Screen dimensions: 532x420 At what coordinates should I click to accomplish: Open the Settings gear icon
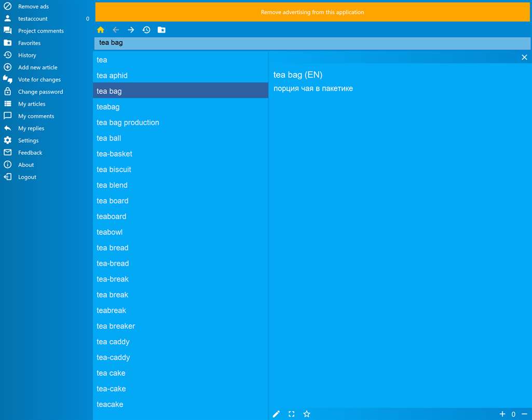coord(7,141)
